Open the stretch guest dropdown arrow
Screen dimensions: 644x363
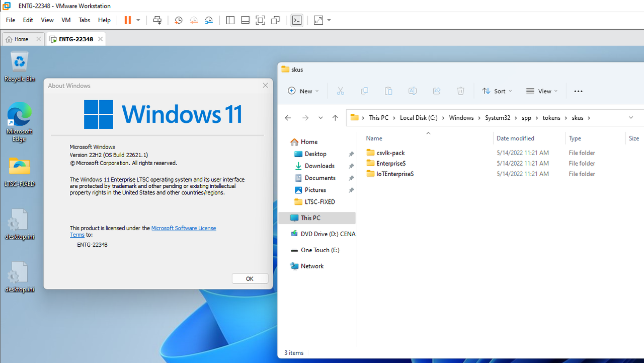[x=329, y=20]
